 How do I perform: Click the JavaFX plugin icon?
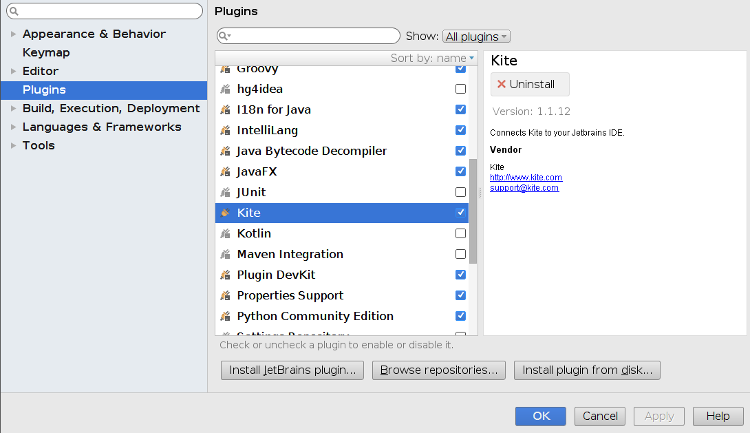point(225,171)
